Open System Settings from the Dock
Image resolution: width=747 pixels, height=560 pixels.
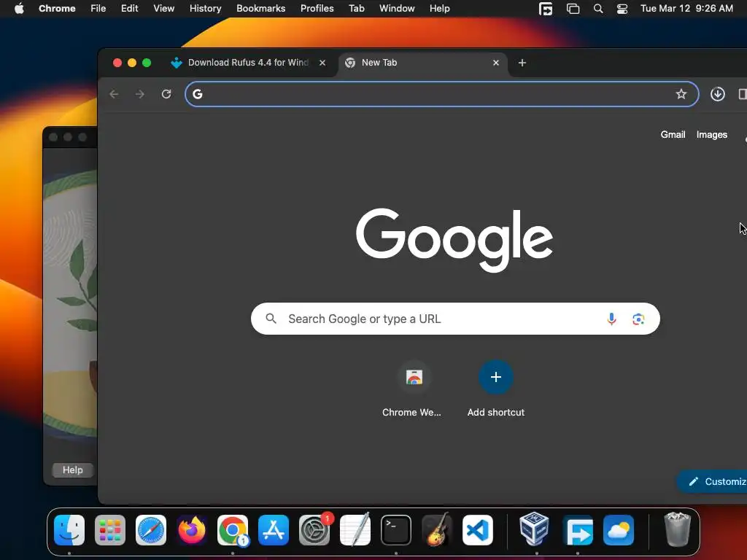point(314,530)
